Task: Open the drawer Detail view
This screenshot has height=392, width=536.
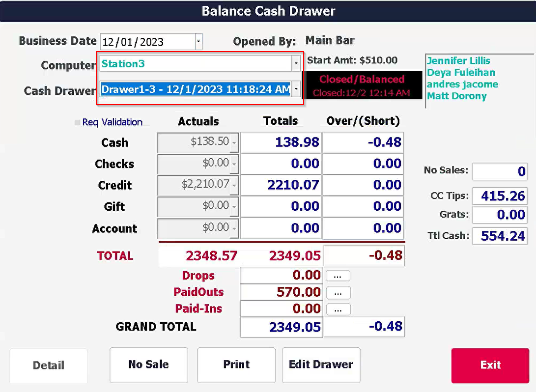Action: [48, 365]
